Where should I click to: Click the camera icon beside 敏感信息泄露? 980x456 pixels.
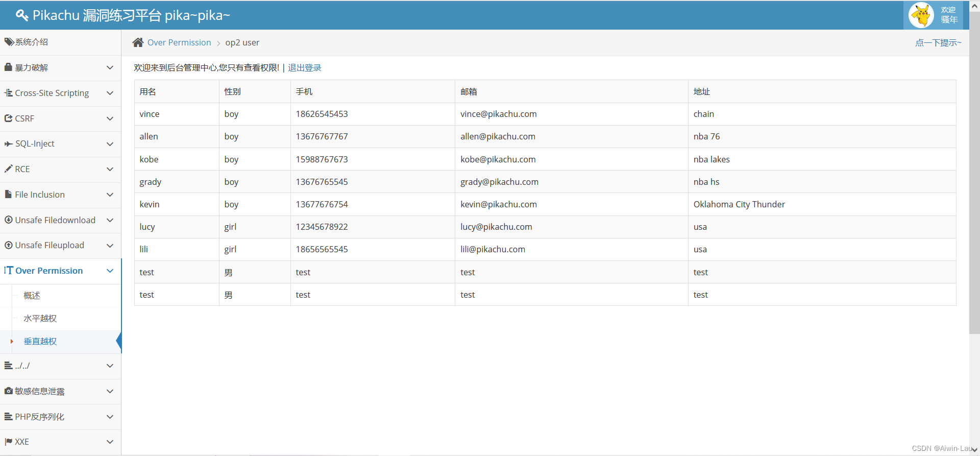point(8,391)
